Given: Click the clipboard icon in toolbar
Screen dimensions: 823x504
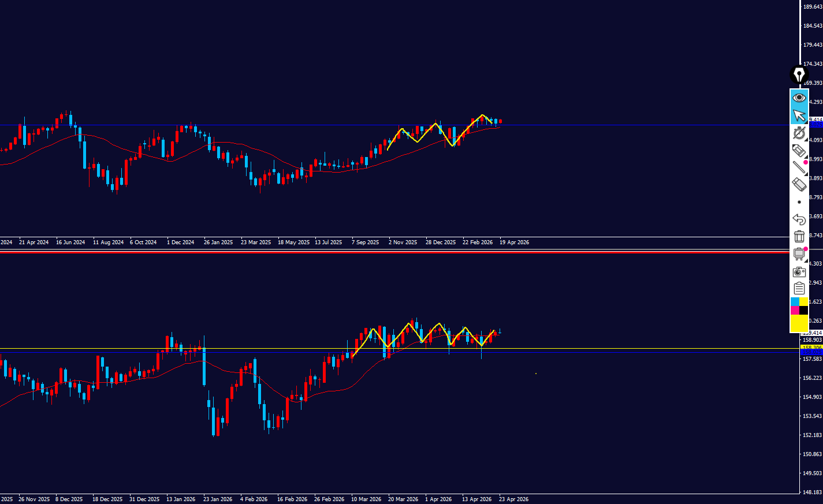Looking at the screenshot, I should pyautogui.click(x=799, y=288).
